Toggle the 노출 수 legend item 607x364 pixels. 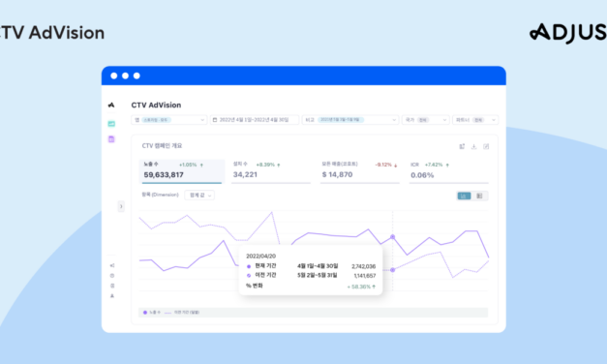tap(151, 313)
